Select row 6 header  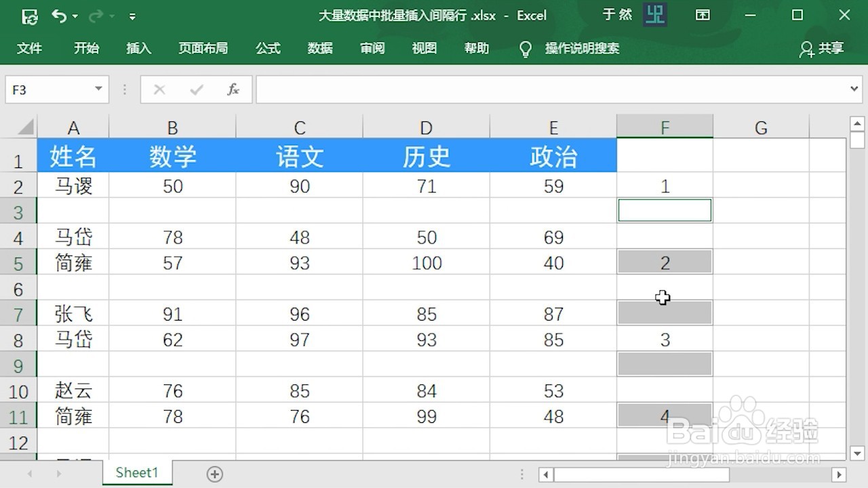click(x=18, y=289)
